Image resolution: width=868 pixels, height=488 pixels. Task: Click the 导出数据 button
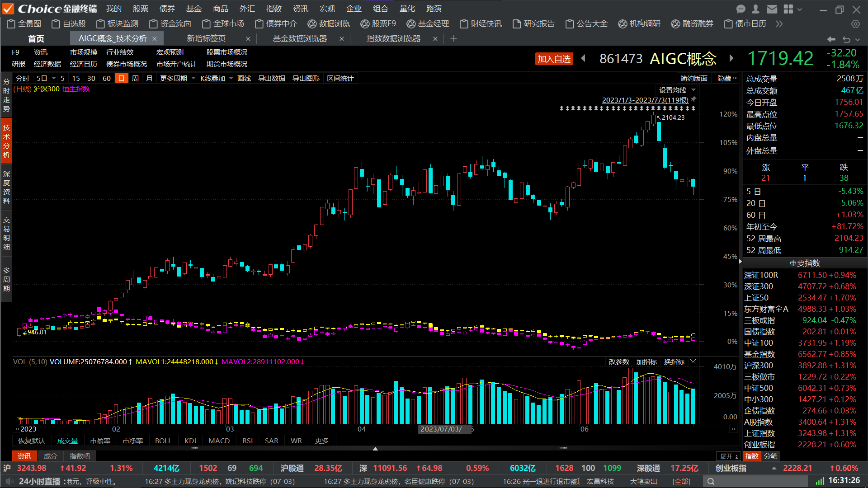point(271,78)
